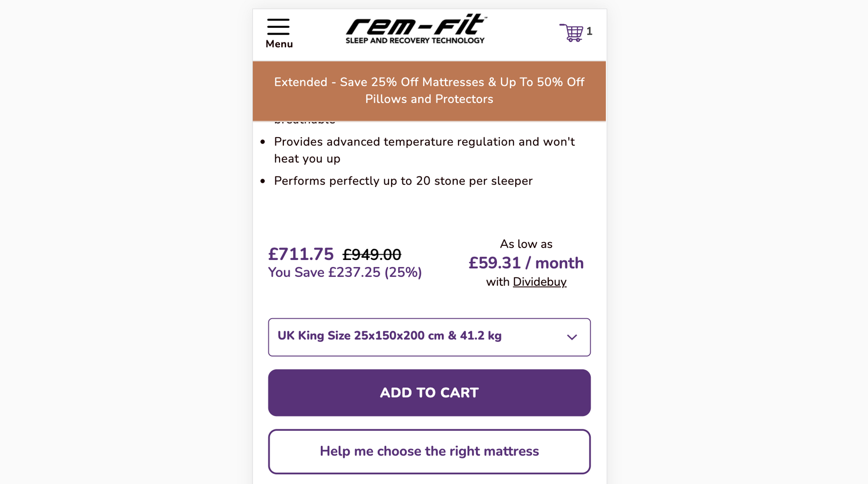Screen dimensions: 868x484
Task: Click the cart item count badge
Action: click(x=589, y=31)
